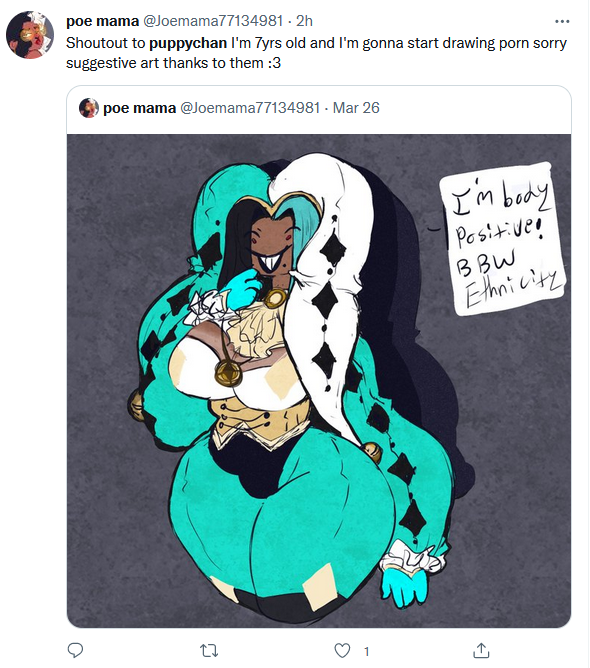
Task: Click the gold pendant in the artwork
Action: coord(228,373)
